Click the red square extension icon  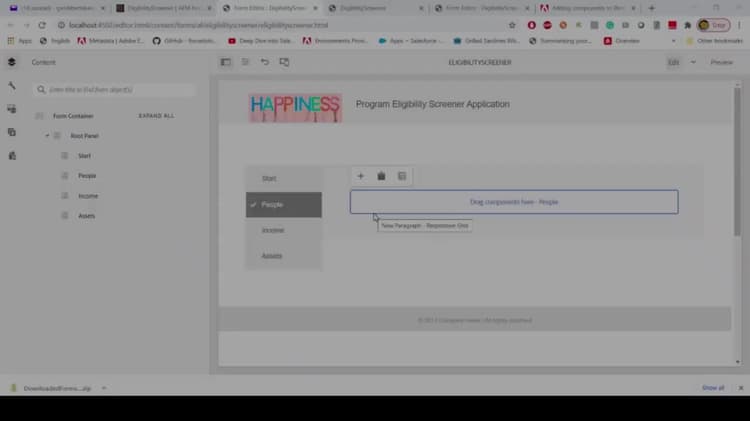[x=672, y=25]
